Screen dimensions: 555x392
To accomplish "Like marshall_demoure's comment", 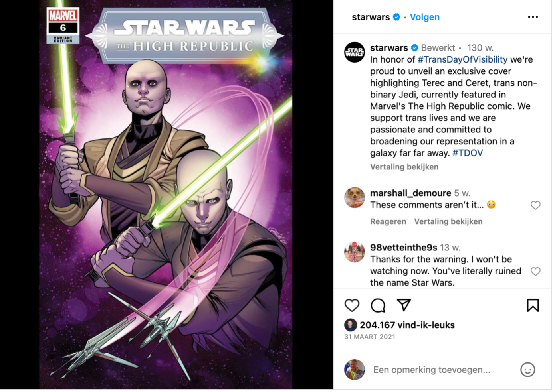I will [535, 205].
